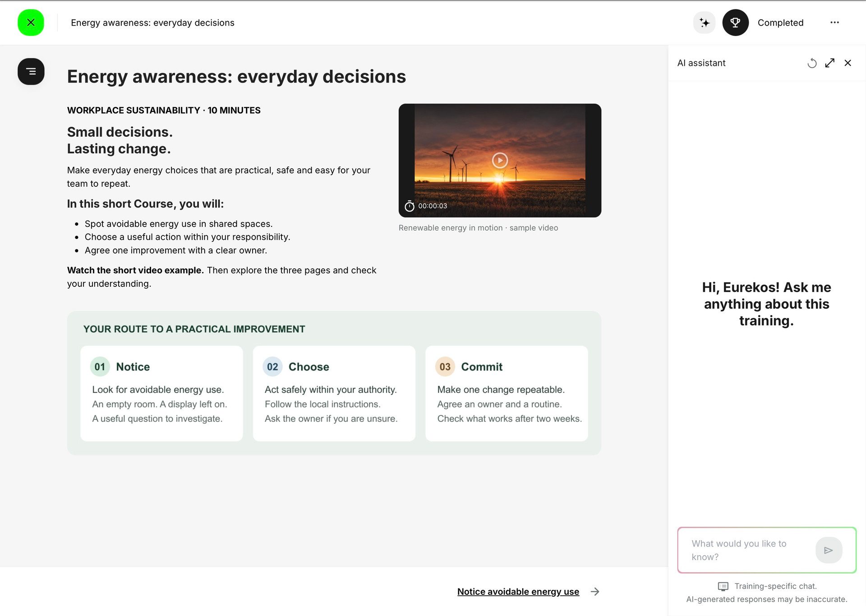Image resolution: width=866 pixels, height=616 pixels.
Task: Click 'Ask the owner if you are unsure.' line
Action: tap(331, 419)
